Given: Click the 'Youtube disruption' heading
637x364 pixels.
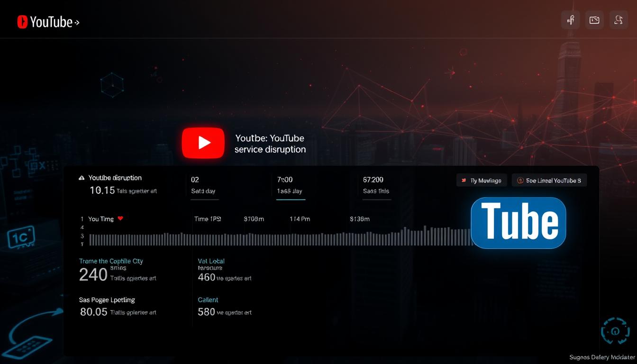Looking at the screenshot, I should click(x=115, y=178).
